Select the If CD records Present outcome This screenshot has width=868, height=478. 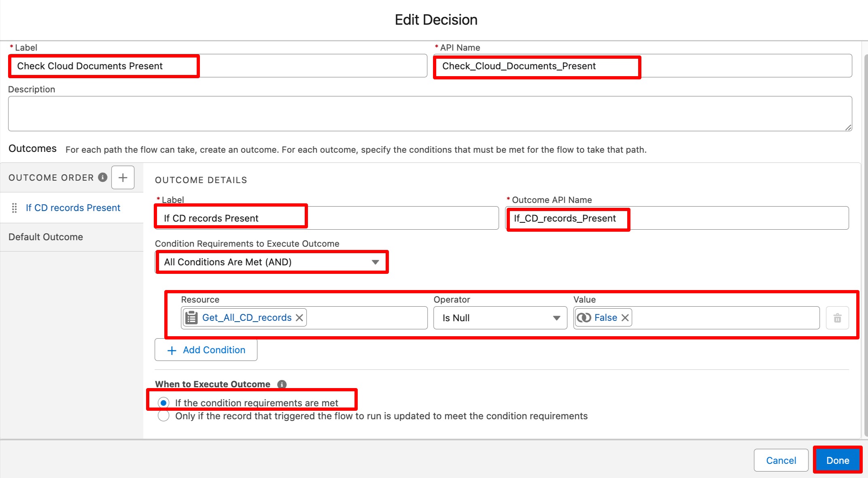click(x=73, y=208)
